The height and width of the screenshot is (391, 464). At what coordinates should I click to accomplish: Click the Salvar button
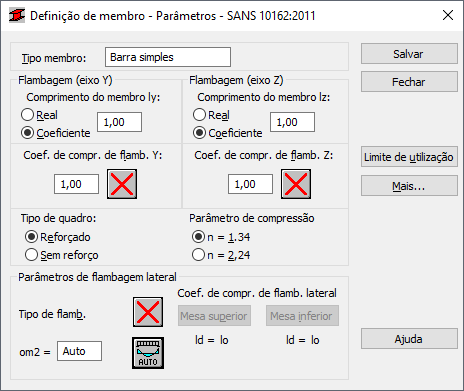(409, 54)
